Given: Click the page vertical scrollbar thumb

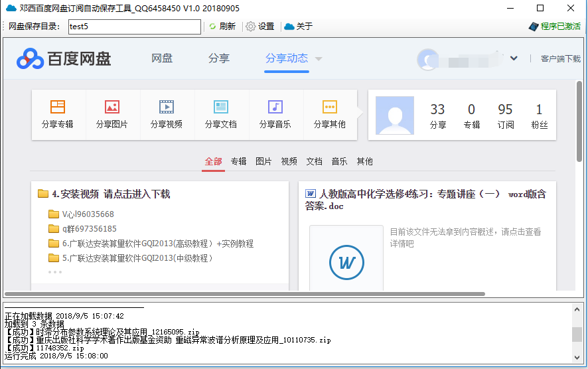Looking at the screenshot, I should coord(579,121).
